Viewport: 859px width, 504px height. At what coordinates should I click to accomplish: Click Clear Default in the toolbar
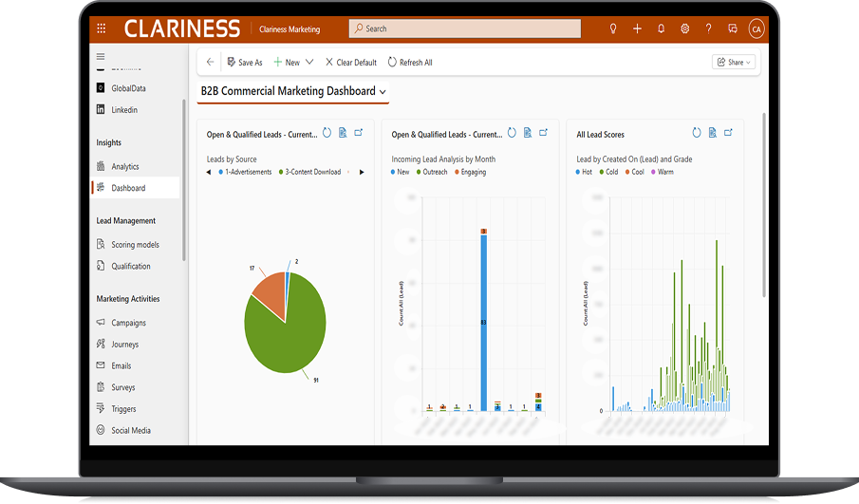[x=350, y=63]
